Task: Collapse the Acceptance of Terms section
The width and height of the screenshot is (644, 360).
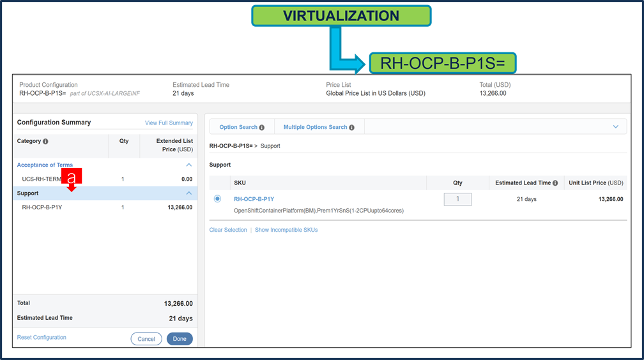Action: pyautogui.click(x=189, y=165)
